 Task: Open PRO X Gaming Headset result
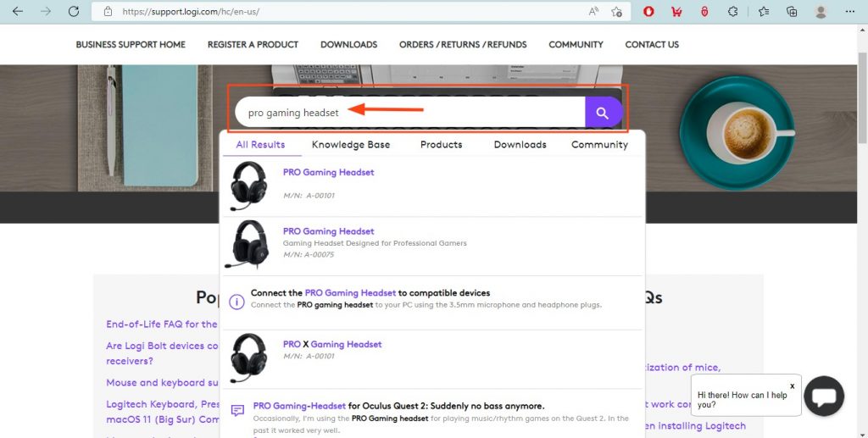tap(332, 345)
